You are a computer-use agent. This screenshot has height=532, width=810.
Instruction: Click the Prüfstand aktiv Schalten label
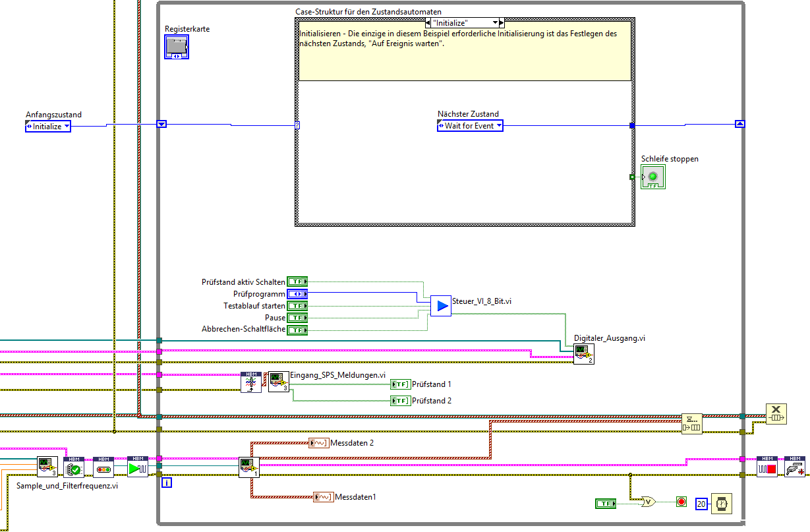[243, 281]
